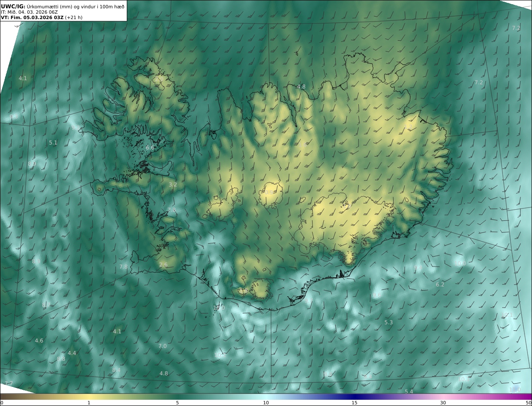Click the 7.7 value in the bottom-left corner
This screenshot has height=406, width=532.
pyautogui.click(x=8, y=383)
